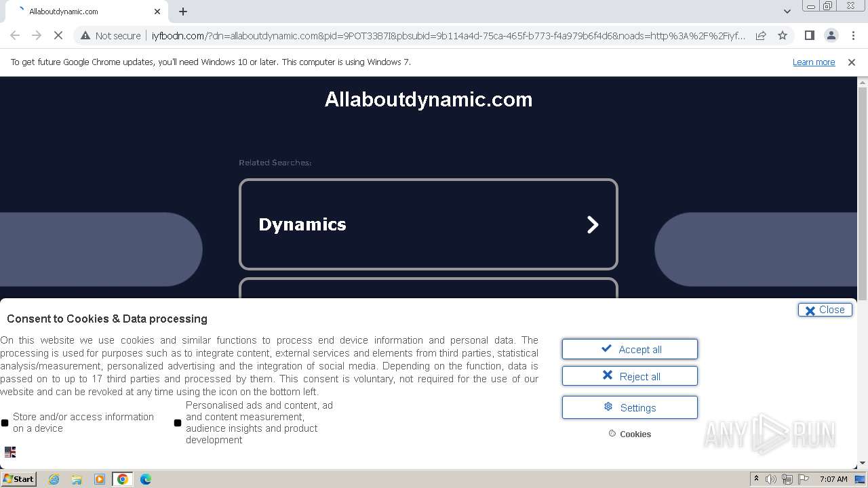The image size is (868, 488).
Task: Click the address bar URL
Action: [x=448, y=35]
